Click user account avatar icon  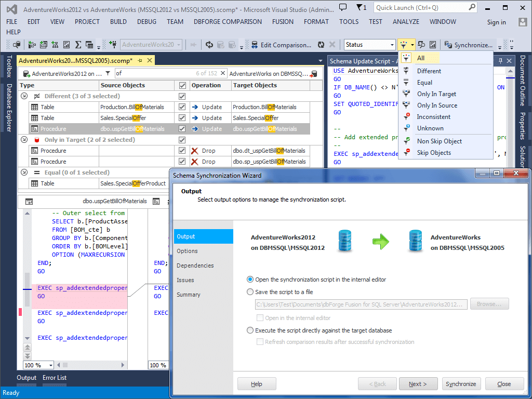click(523, 22)
